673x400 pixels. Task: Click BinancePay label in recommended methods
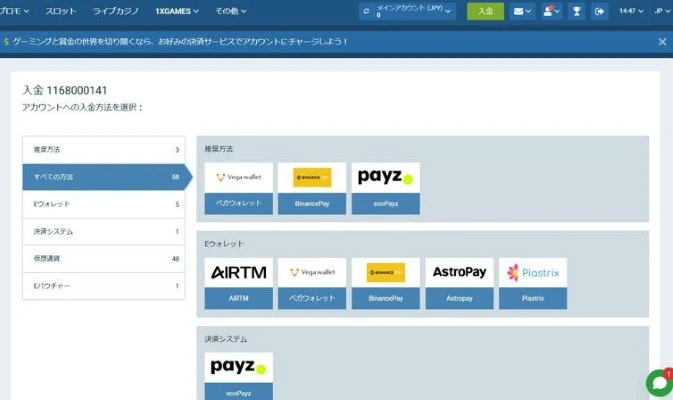(312, 203)
